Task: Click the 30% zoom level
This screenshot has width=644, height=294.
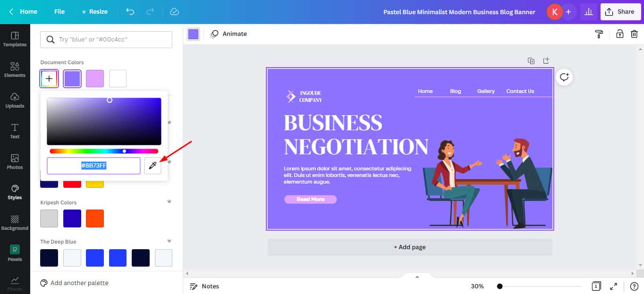Action: click(x=477, y=286)
